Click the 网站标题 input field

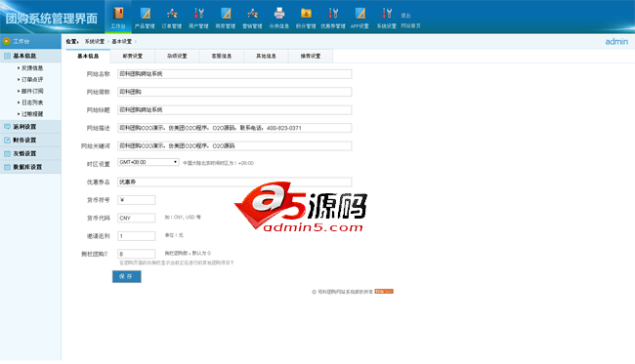(x=234, y=110)
